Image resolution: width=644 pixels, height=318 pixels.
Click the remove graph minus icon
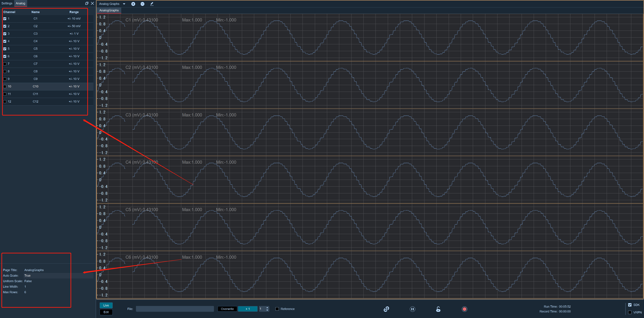coord(143,4)
